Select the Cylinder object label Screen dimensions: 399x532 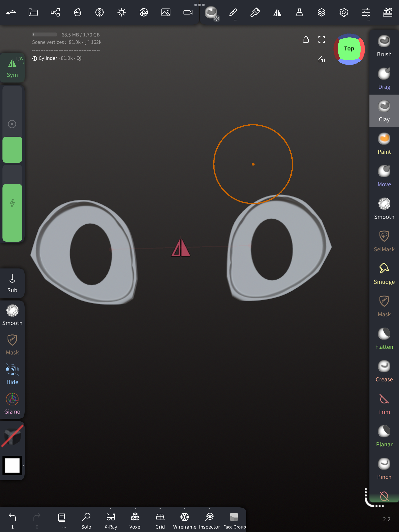point(48,58)
